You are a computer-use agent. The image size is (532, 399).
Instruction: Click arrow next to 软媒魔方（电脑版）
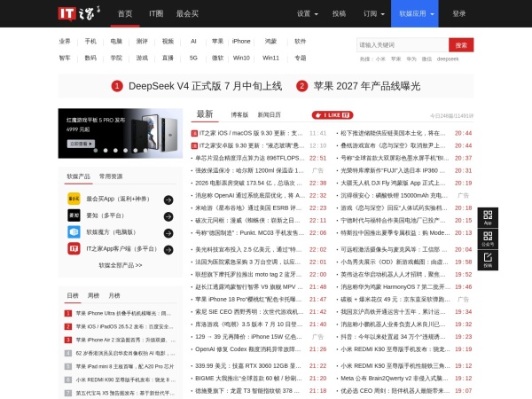168,233
